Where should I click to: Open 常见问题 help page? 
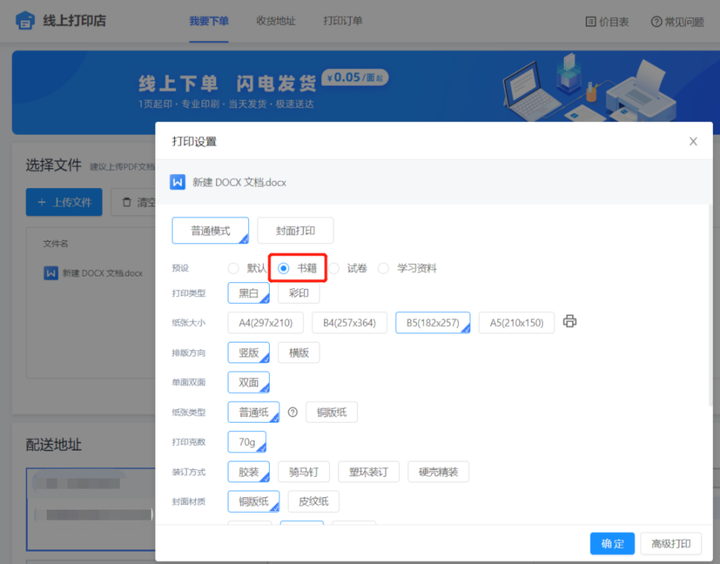[677, 22]
